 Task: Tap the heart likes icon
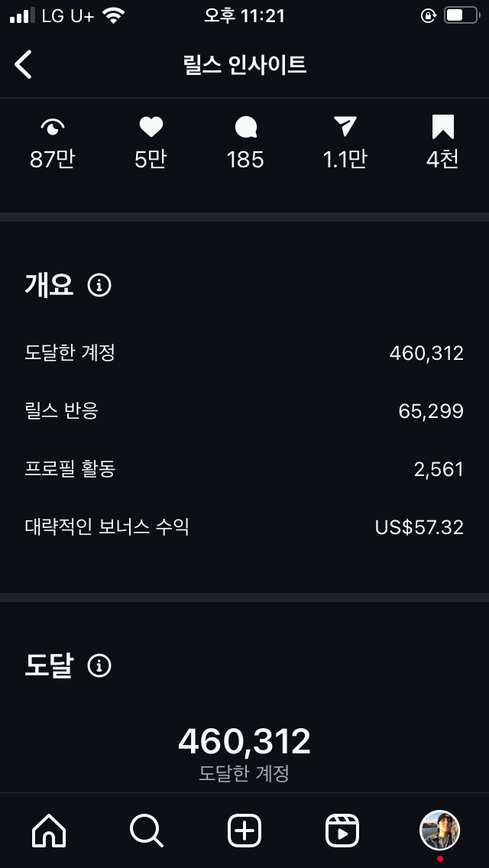151,127
